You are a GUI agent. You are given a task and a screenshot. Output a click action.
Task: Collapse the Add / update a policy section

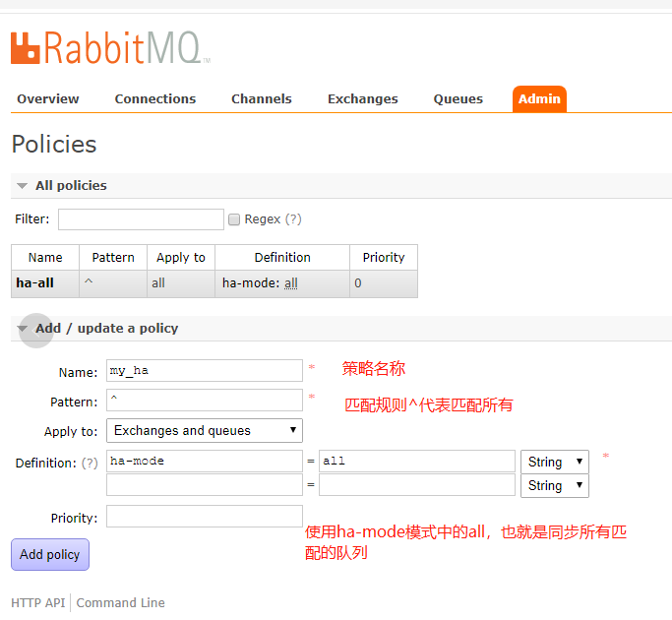point(106,329)
